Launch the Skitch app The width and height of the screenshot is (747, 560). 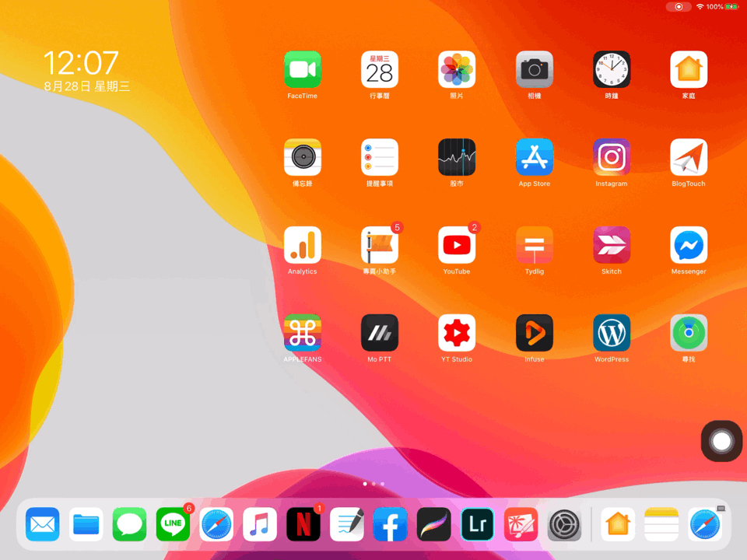coord(612,245)
